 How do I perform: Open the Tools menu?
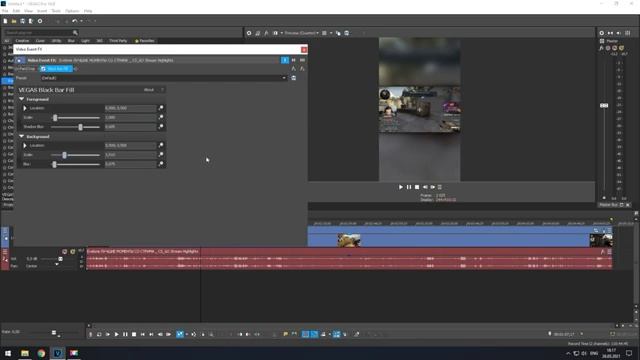point(56,11)
